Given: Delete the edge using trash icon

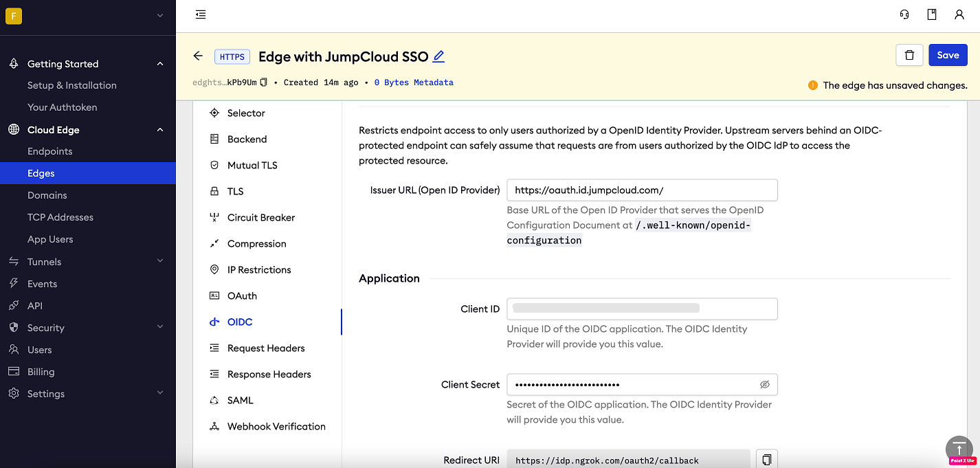Looking at the screenshot, I should (909, 54).
